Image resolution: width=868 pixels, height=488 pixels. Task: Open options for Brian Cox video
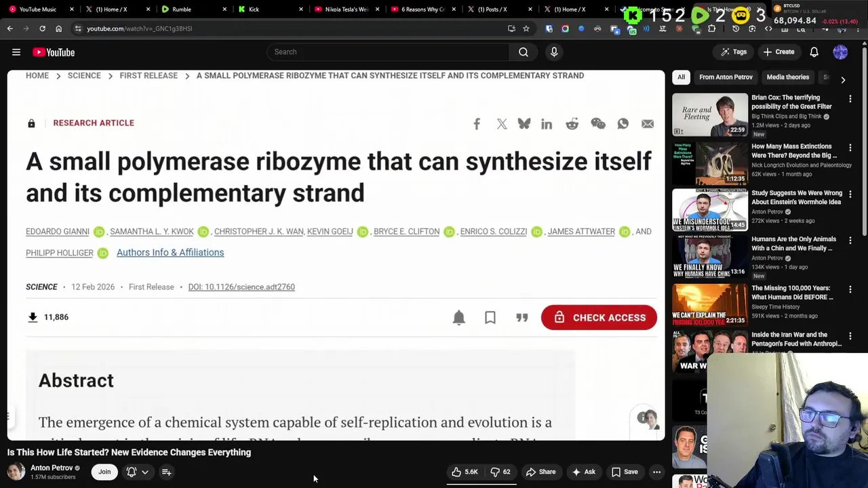pyautogui.click(x=850, y=99)
